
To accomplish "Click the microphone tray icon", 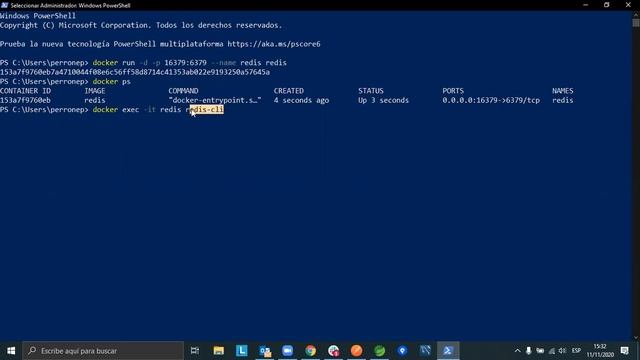I will point(529,351).
